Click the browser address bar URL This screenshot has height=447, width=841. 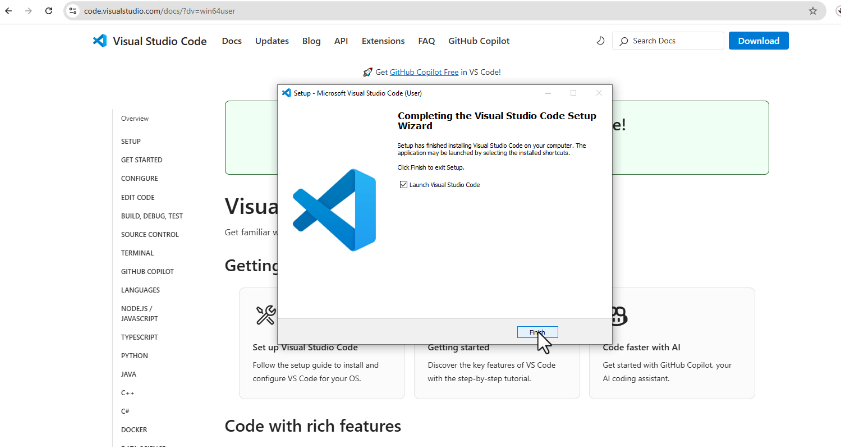[159, 11]
